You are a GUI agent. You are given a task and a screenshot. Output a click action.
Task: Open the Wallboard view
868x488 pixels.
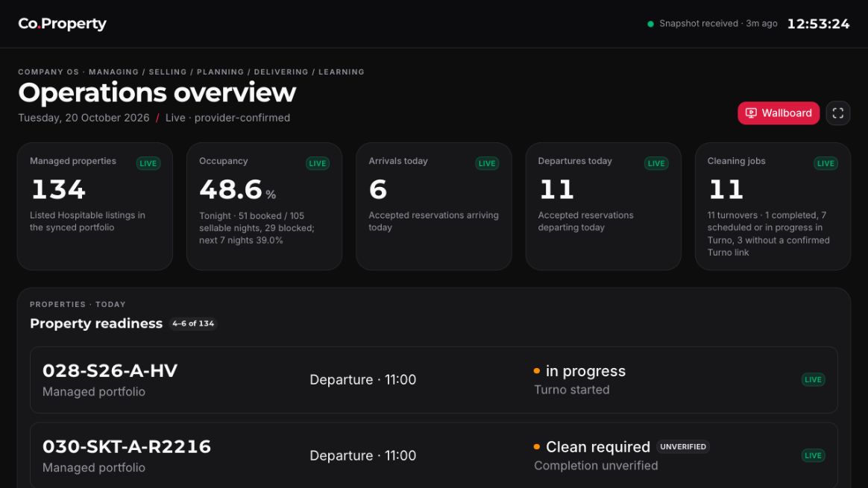pos(779,113)
